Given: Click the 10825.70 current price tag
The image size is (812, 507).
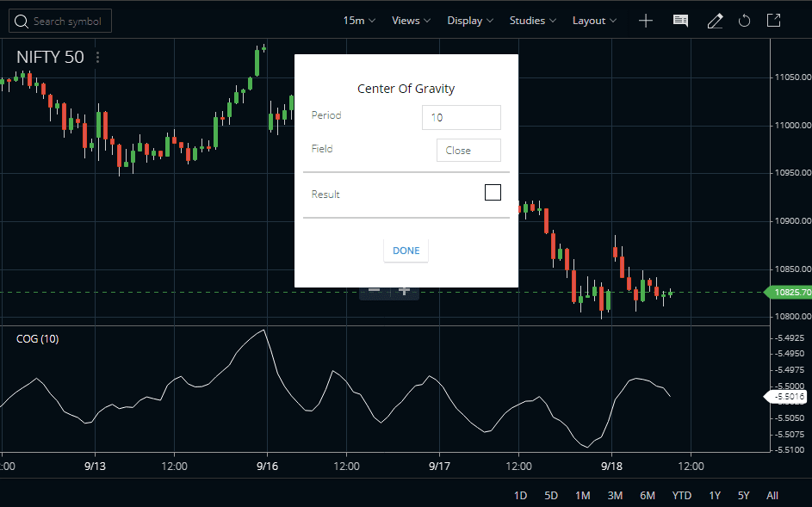Looking at the screenshot, I should [790, 292].
